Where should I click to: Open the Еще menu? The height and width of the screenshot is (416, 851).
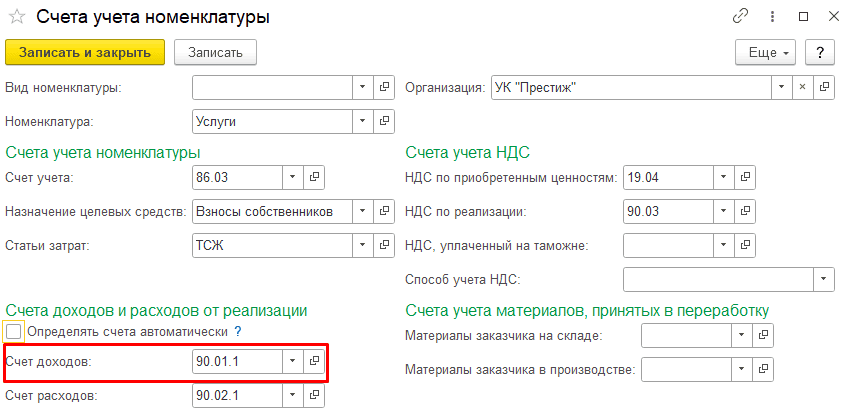click(765, 52)
